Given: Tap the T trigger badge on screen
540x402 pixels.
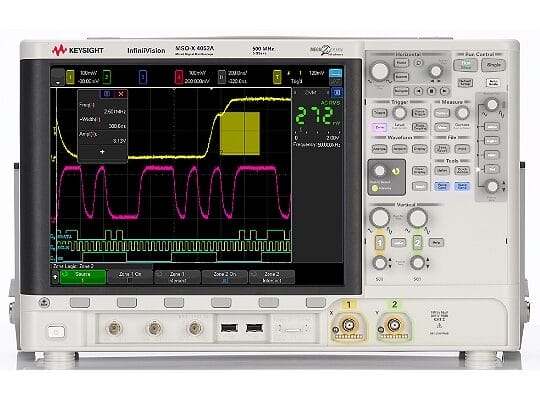Looking at the screenshot, I should 277,77.
